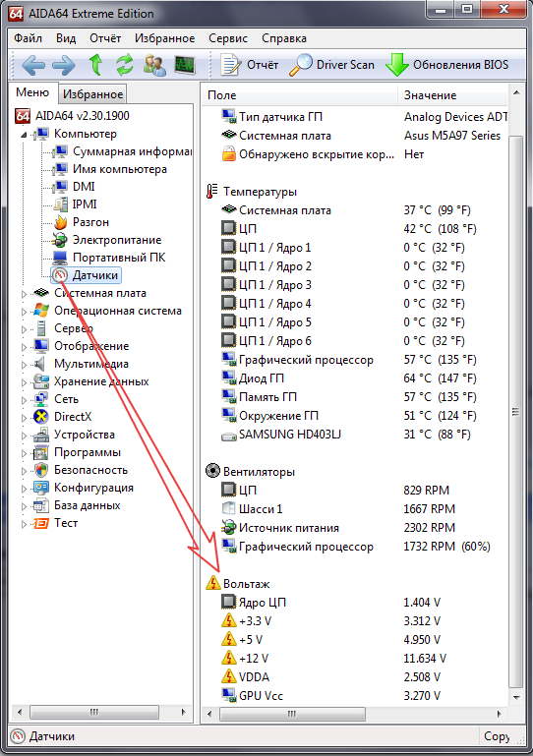Image resolution: width=533 pixels, height=756 pixels.
Task: Click the Программы icon in tree
Action: [x=41, y=453]
